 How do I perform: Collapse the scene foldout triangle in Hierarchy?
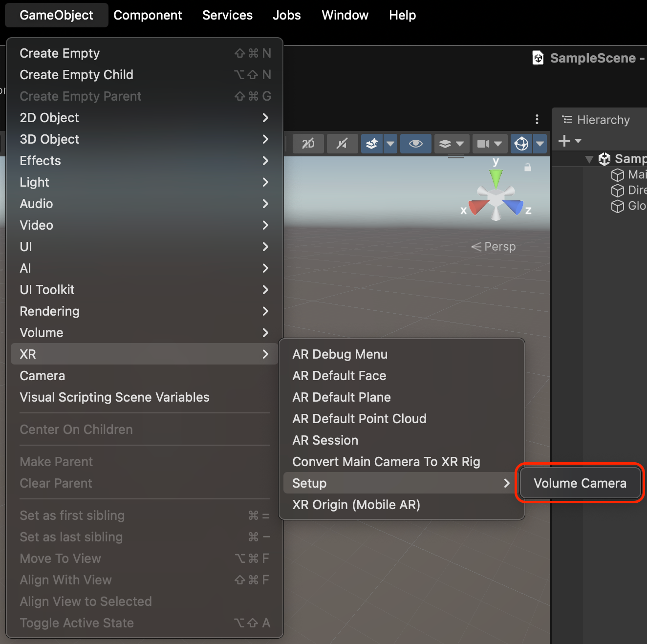tap(589, 159)
